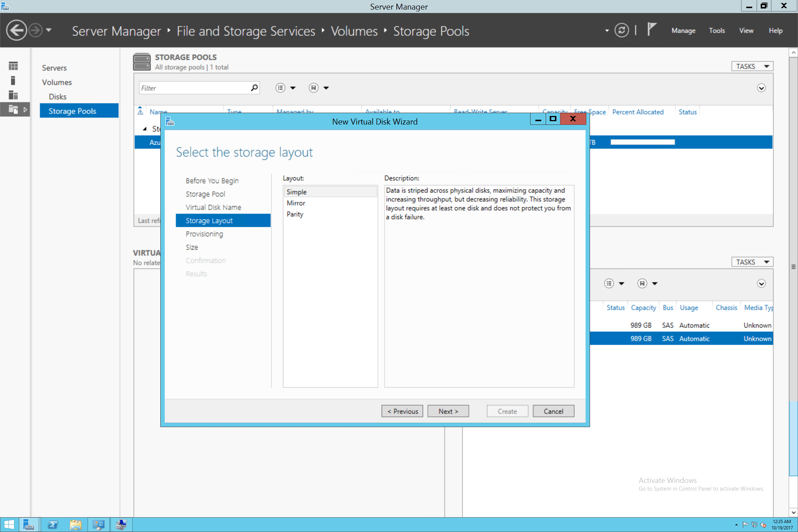
Task: Select File and Storage Services sidebar icon
Action: (13, 109)
